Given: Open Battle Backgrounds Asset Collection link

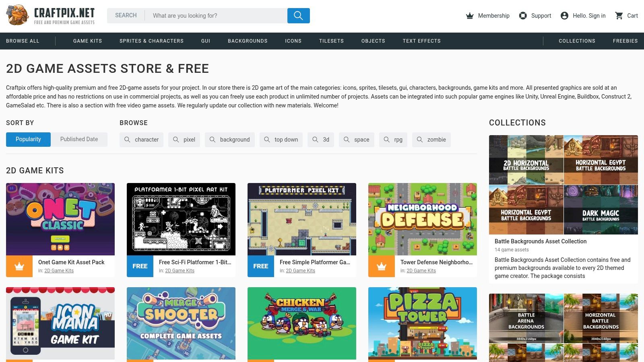Looking at the screenshot, I should pyautogui.click(x=540, y=241).
